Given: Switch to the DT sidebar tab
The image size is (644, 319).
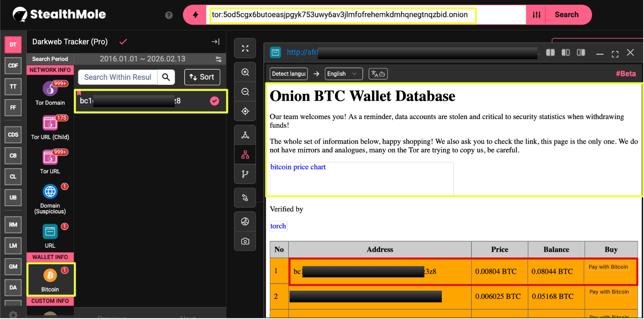Looking at the screenshot, I should pos(13,45).
